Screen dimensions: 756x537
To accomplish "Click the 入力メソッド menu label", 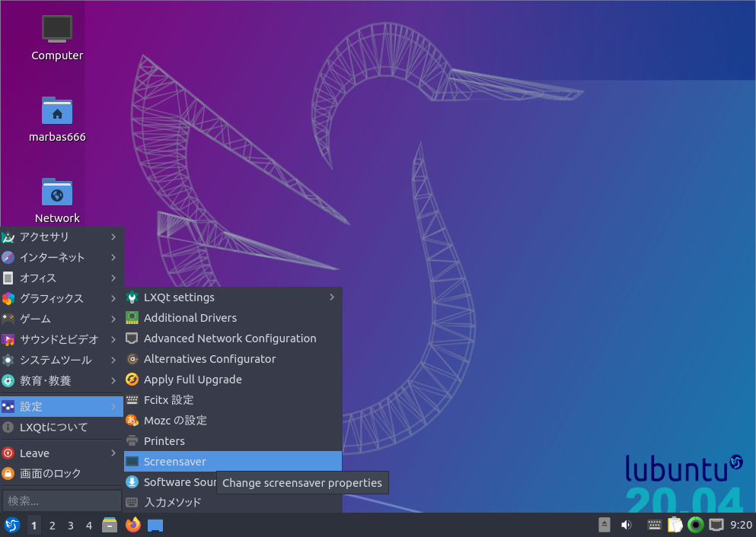I will coord(173,502).
